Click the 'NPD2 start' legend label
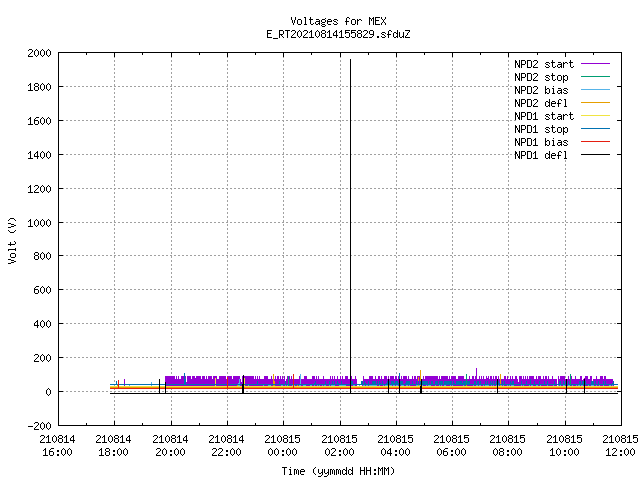This screenshot has height=480, width=640. pos(544,64)
